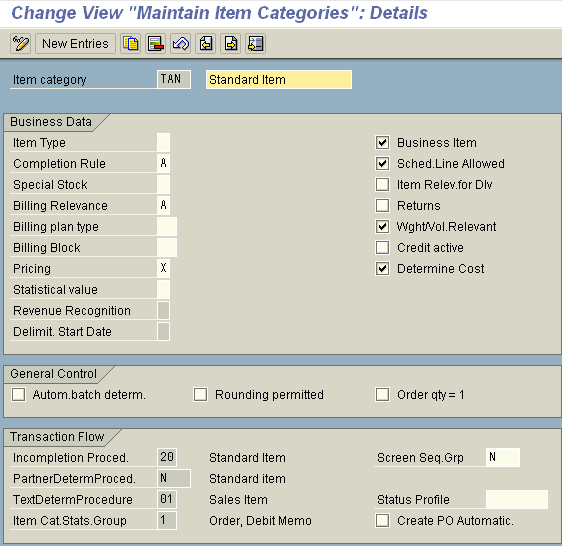This screenshot has height=546, width=562.
Task: Enable the Credit active checkbox
Action: point(382,248)
